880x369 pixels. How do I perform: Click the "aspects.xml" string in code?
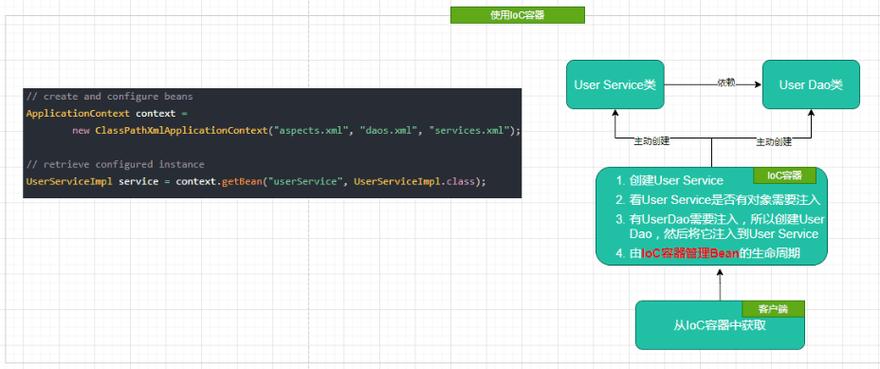pos(313,130)
